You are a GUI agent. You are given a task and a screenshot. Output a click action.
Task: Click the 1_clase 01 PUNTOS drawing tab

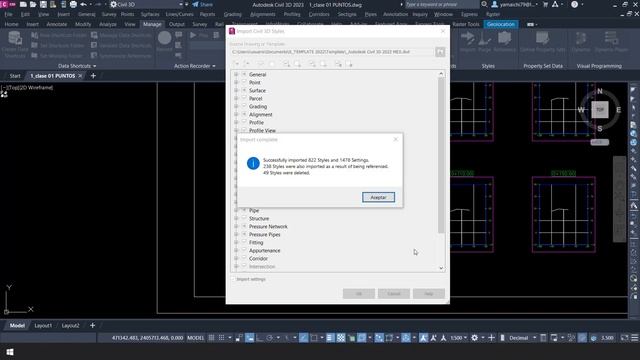(53, 76)
